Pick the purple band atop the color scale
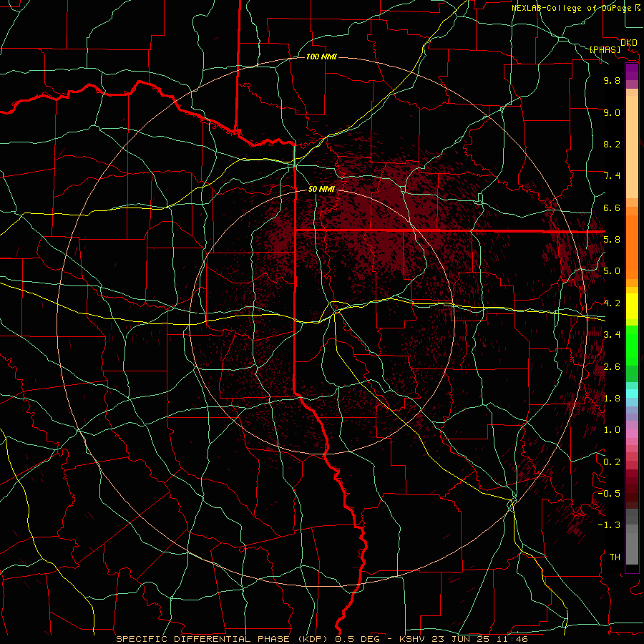 coord(632,72)
